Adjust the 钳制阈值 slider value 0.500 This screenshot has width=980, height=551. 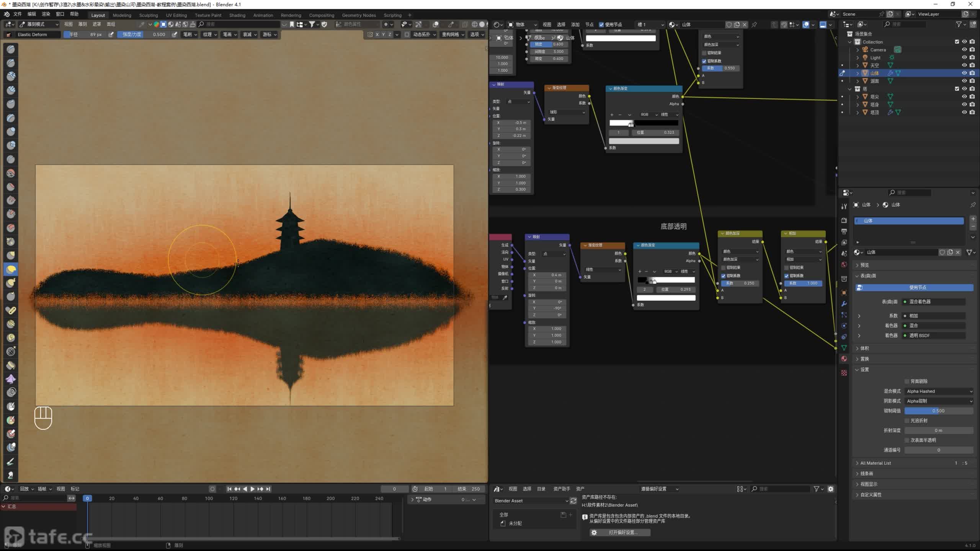[x=938, y=411]
